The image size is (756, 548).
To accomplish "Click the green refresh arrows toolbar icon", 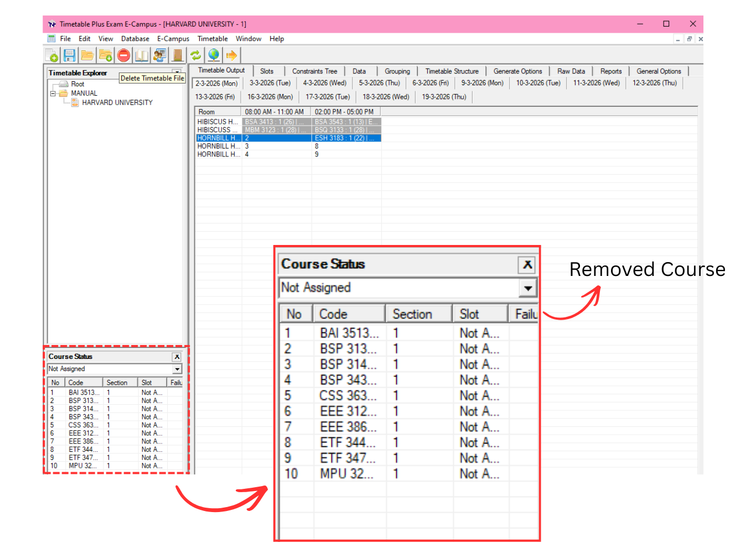I will (x=195, y=55).
